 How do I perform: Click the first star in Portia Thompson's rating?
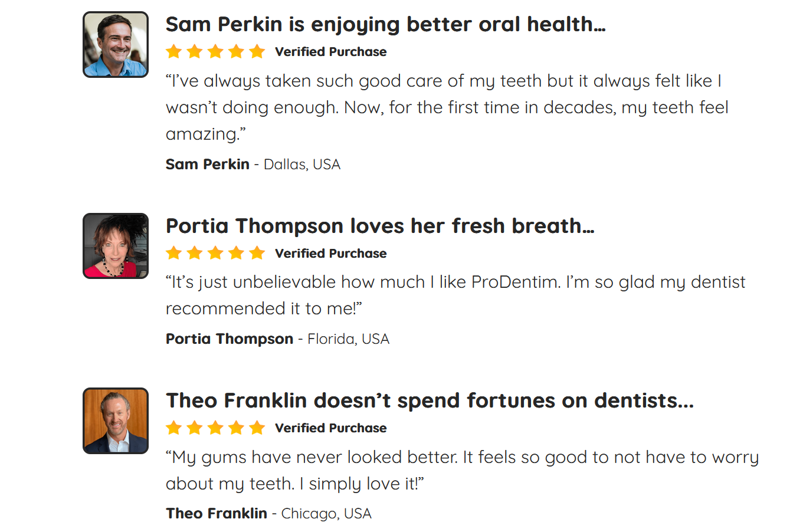point(173,254)
